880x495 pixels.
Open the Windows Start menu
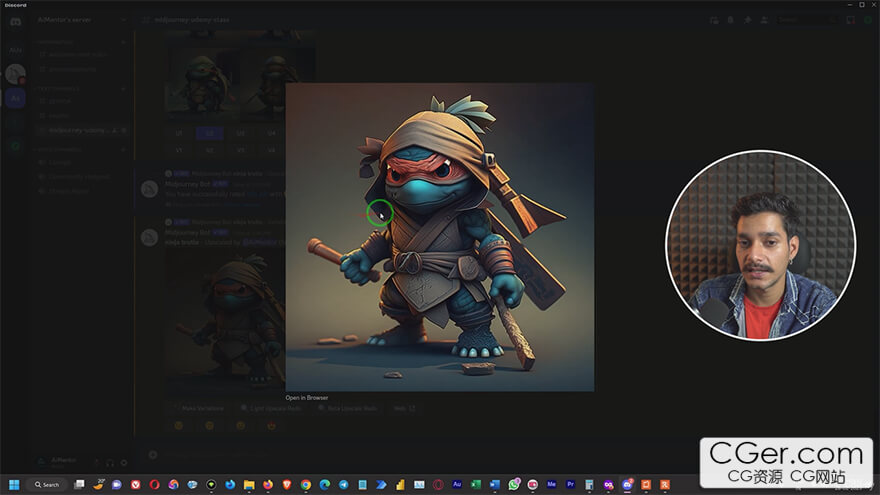tap(14, 484)
